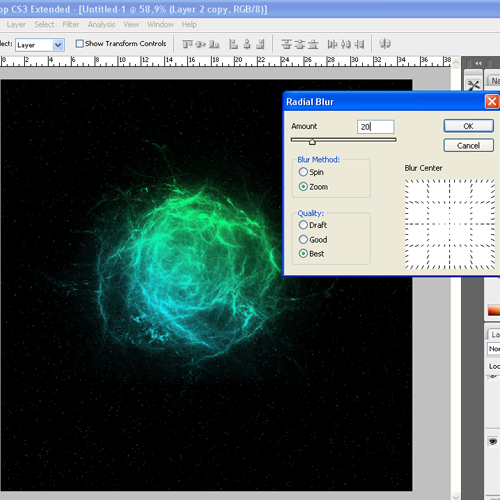Confirm Radial Blur with OK
This screenshot has height=500, width=500.
468,126
